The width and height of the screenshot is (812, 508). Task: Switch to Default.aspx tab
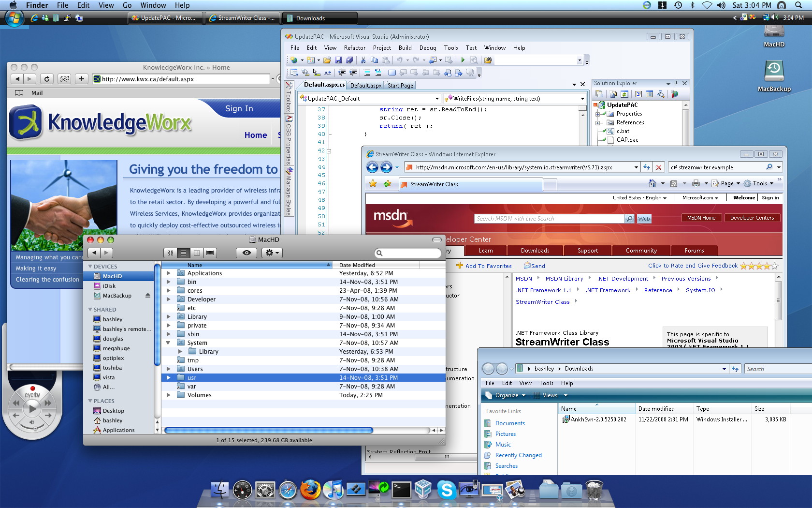pyautogui.click(x=366, y=86)
